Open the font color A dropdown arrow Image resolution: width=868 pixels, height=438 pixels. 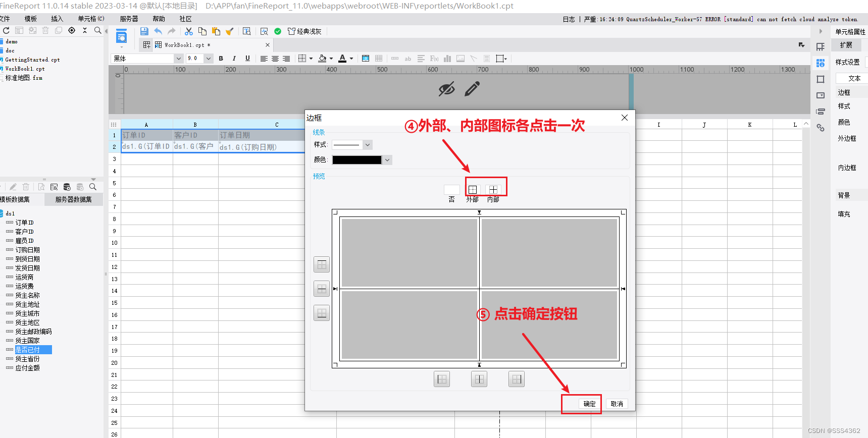(x=351, y=59)
